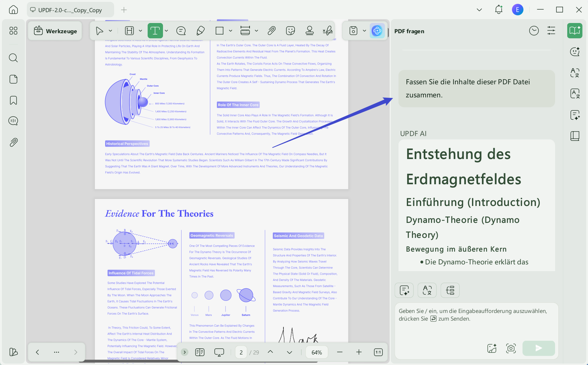The height and width of the screenshot is (365, 588).
Task: Open the search panel in left sidebar
Action: [13, 58]
